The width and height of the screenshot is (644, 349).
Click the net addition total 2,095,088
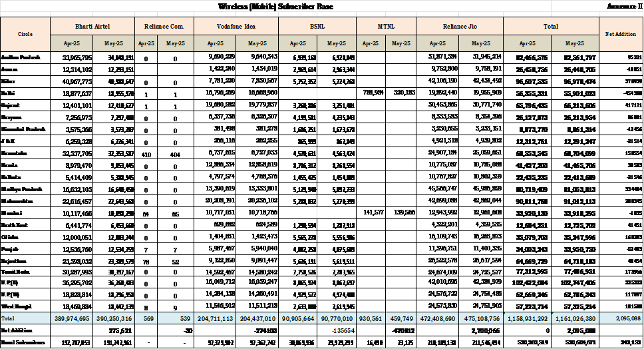[x=621, y=318]
